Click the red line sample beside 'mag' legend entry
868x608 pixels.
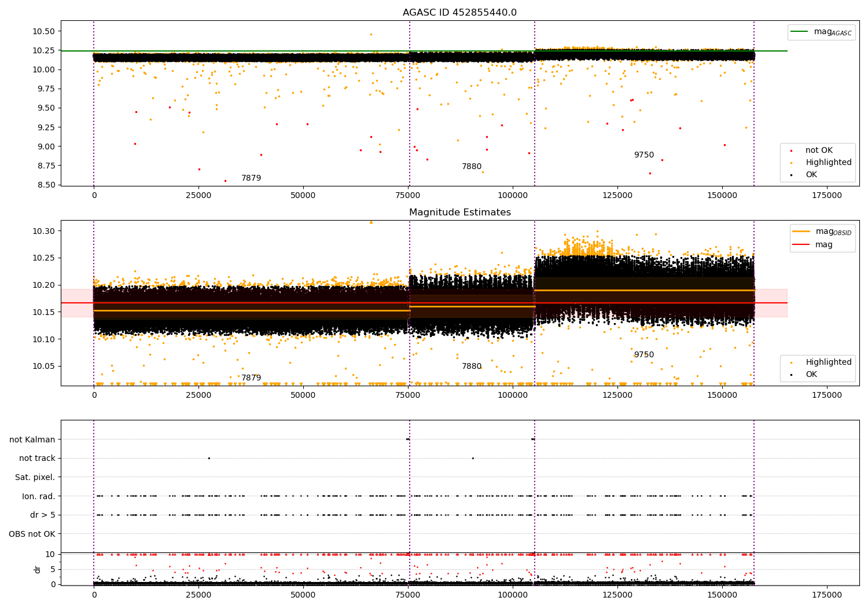click(x=801, y=244)
